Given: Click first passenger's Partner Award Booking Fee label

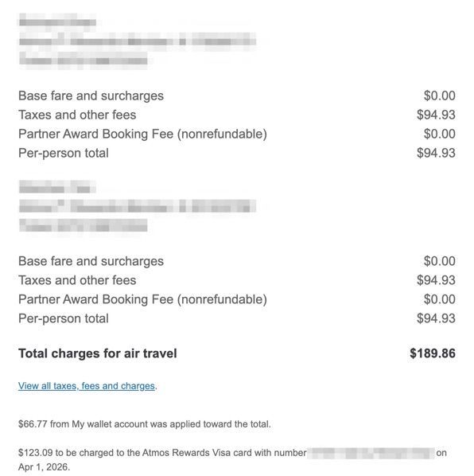Looking at the screenshot, I should [143, 135].
